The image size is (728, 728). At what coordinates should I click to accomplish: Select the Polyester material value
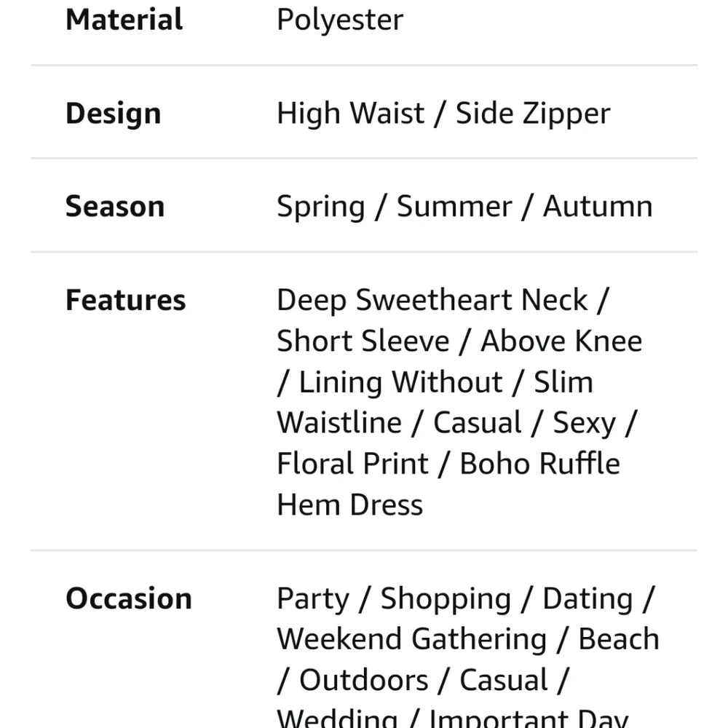339,20
